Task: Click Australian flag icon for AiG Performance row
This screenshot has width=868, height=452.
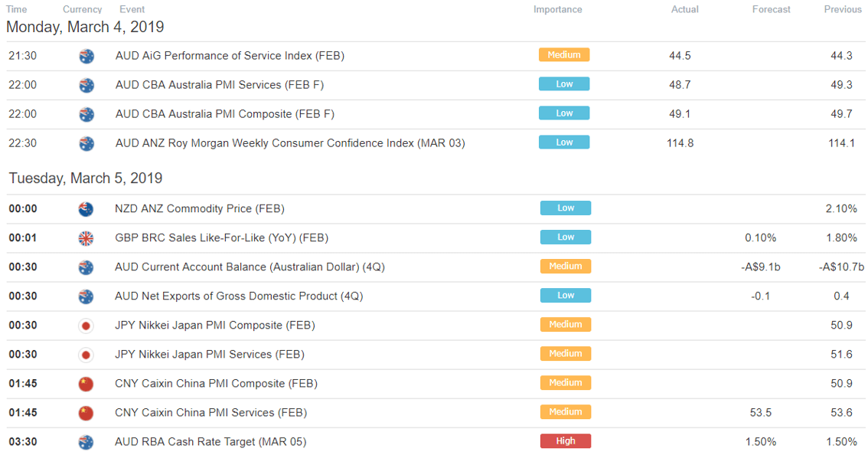Action: click(x=86, y=56)
